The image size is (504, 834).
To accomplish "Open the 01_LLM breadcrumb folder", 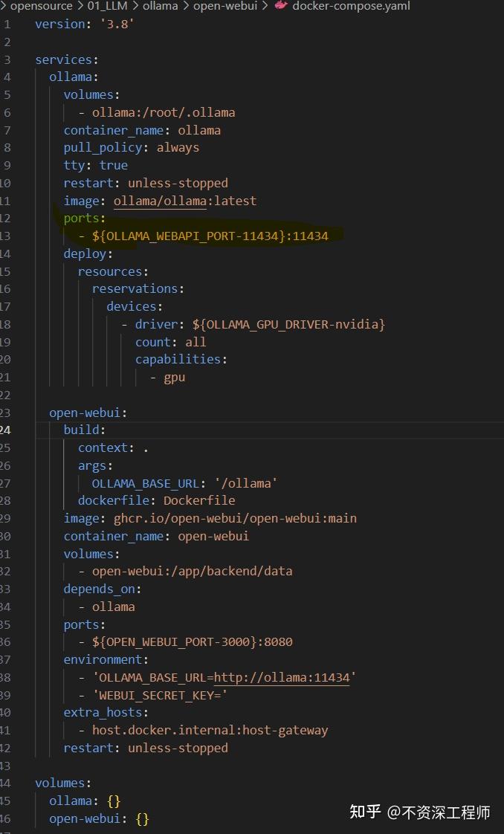I will point(107,7).
